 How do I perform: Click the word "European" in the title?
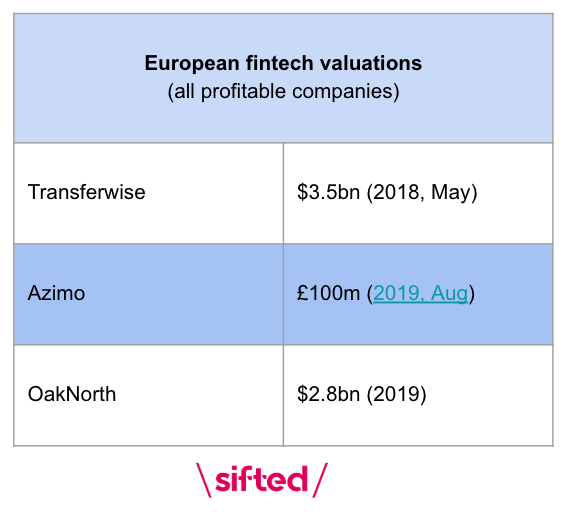pyautogui.click(x=192, y=64)
